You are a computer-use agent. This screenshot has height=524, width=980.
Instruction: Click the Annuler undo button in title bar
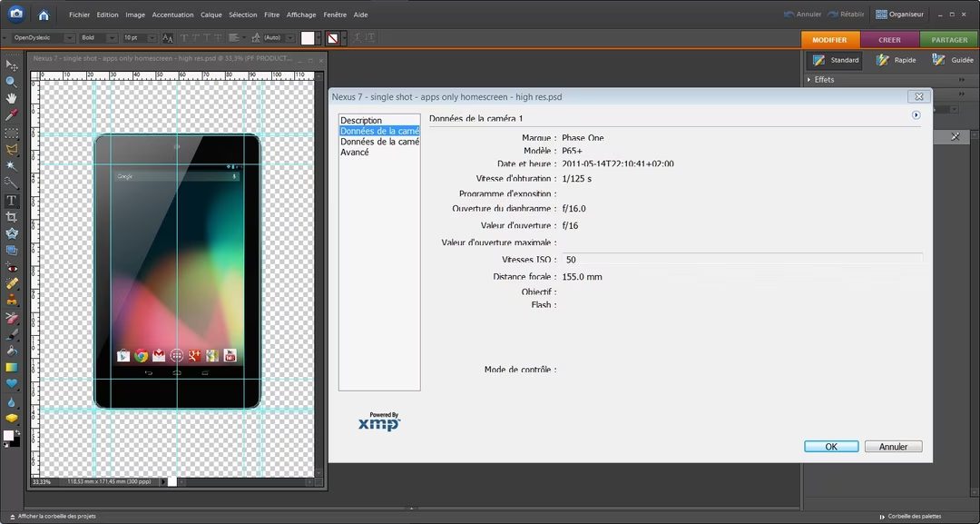pos(802,15)
